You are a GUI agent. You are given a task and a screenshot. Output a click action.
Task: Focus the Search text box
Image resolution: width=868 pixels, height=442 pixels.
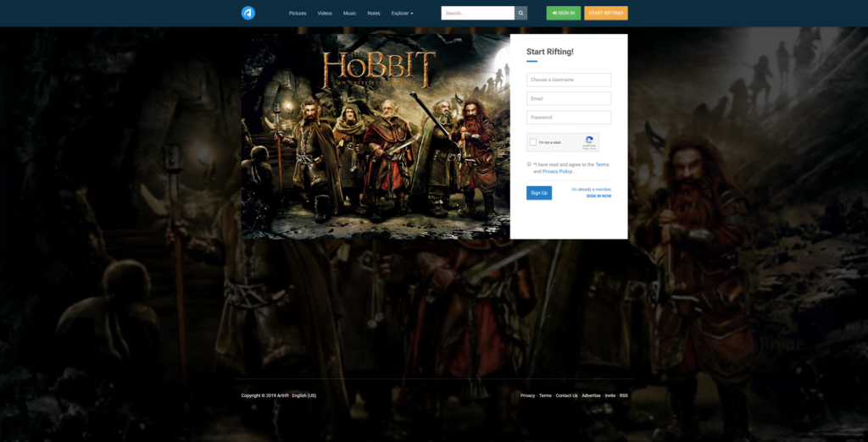[478, 13]
